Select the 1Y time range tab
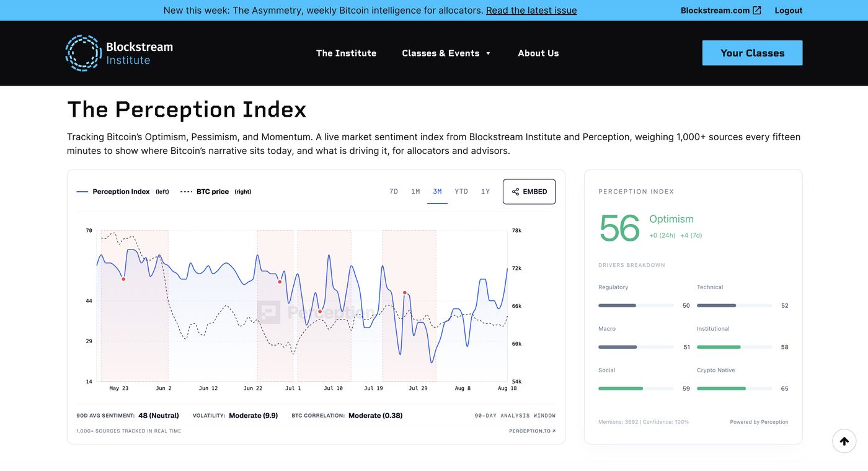The width and height of the screenshot is (868, 471). pos(485,192)
